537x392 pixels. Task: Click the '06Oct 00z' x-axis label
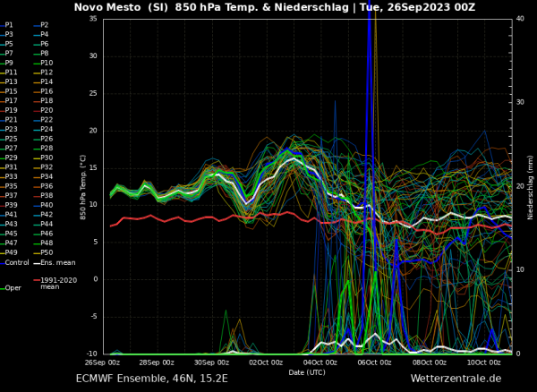coord(374,362)
